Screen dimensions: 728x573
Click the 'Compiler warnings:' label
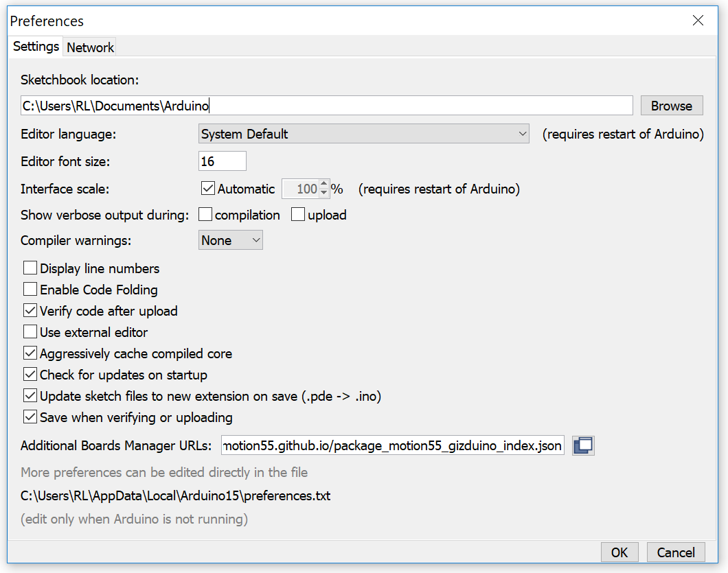(76, 240)
